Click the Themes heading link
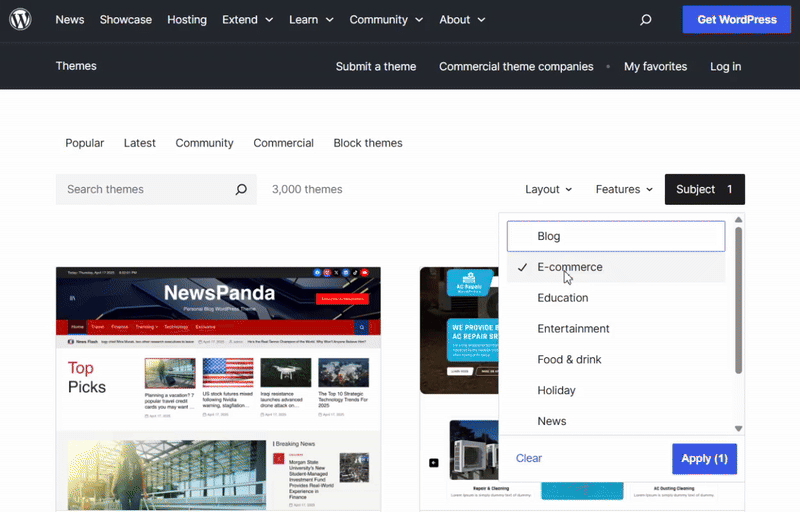The image size is (800, 512). 76,66
